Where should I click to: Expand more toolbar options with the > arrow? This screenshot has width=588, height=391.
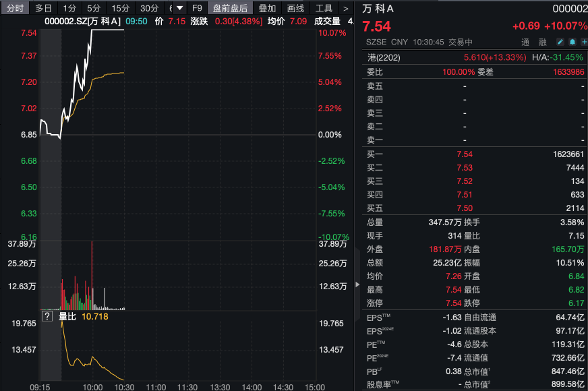click(346, 8)
